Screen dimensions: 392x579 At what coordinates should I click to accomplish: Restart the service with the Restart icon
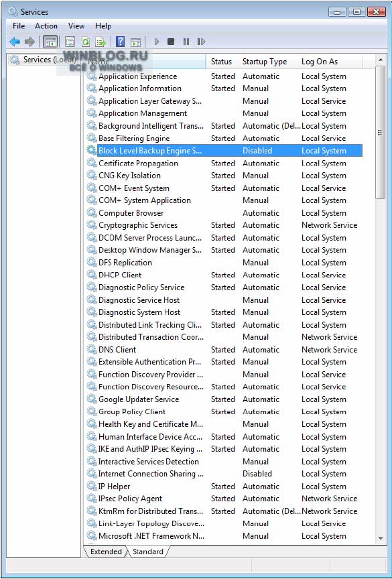[x=201, y=42]
